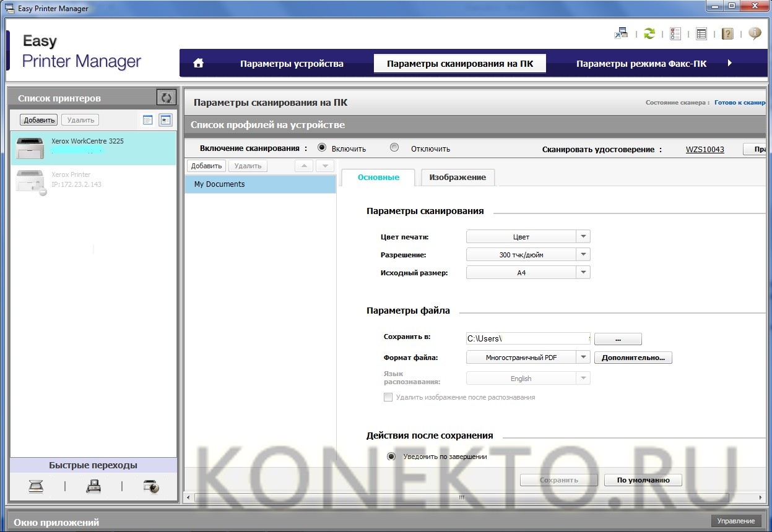772x532 pixels.
Task: Select the 'Отключить' scanning radio button
Action: [394, 148]
